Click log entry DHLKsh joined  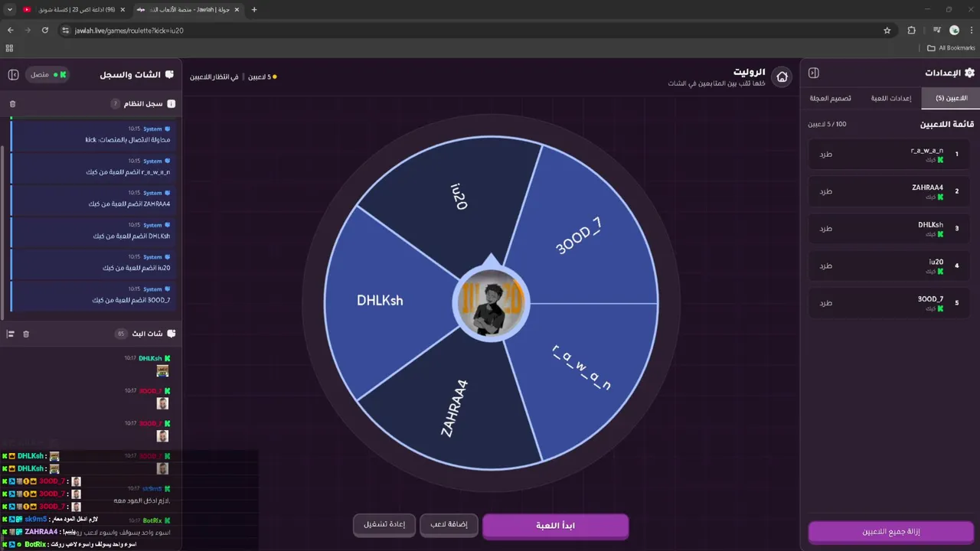point(94,231)
